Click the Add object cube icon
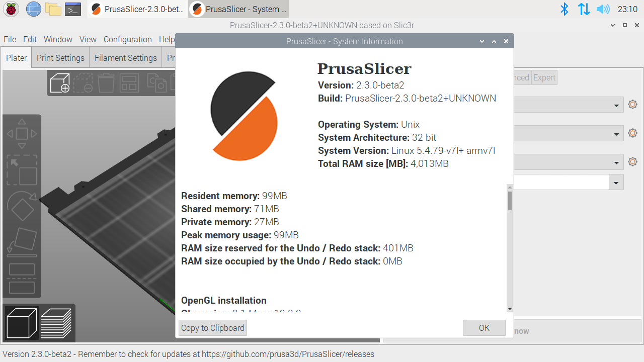644x362 pixels. [60, 83]
